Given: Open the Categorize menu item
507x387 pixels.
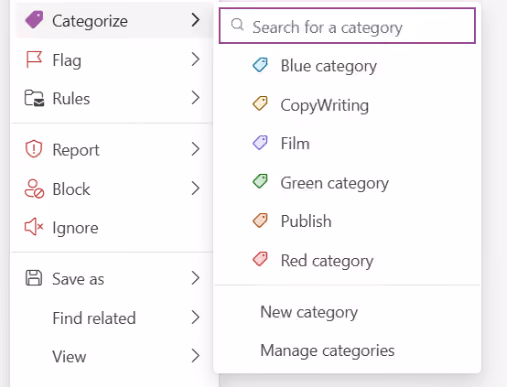Looking at the screenshot, I should [x=113, y=21].
